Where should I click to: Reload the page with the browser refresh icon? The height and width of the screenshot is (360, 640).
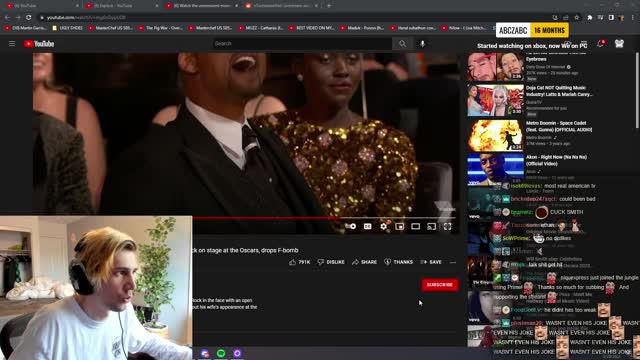(x=29, y=18)
